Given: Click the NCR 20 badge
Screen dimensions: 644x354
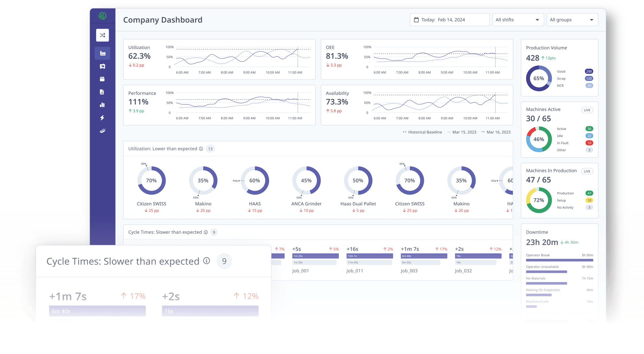Looking at the screenshot, I should (589, 86).
